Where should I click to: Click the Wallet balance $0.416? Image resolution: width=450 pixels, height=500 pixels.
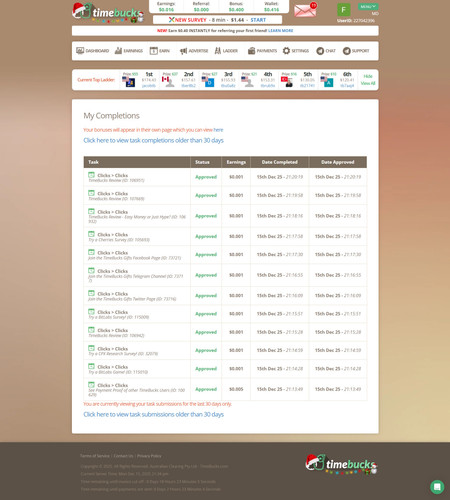[271, 10]
